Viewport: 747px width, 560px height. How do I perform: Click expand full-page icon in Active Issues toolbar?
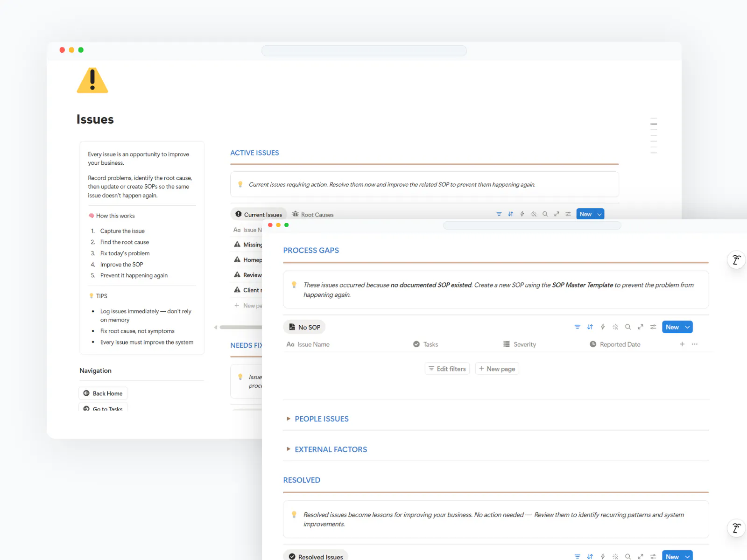coord(557,214)
